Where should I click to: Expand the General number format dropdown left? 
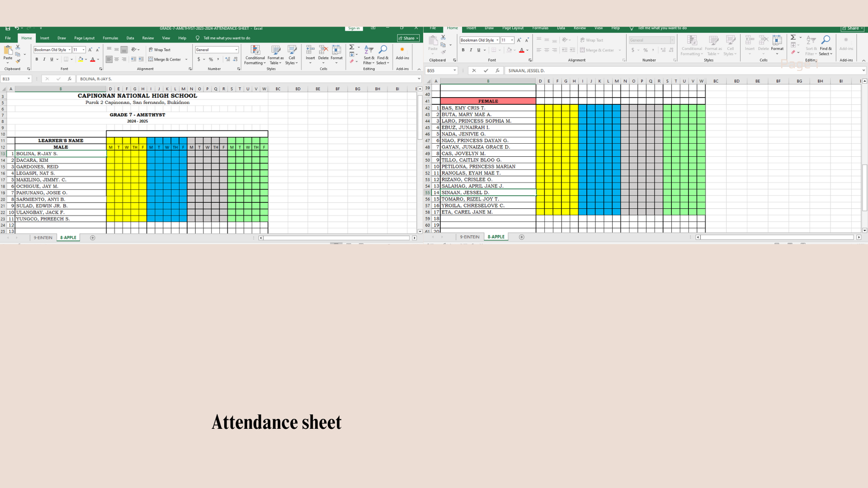(236, 50)
